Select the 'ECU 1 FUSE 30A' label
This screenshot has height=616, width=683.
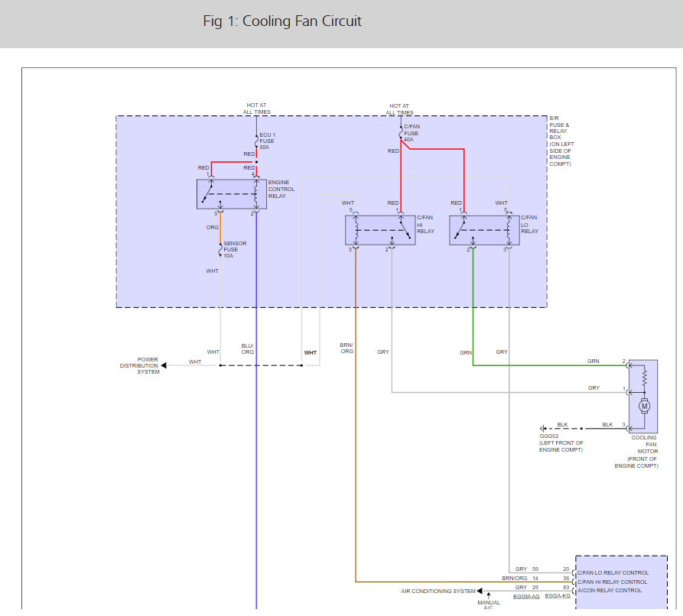pyautogui.click(x=268, y=141)
